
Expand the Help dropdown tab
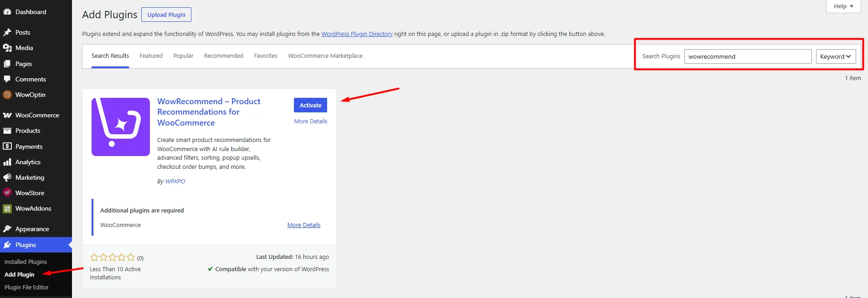843,6
